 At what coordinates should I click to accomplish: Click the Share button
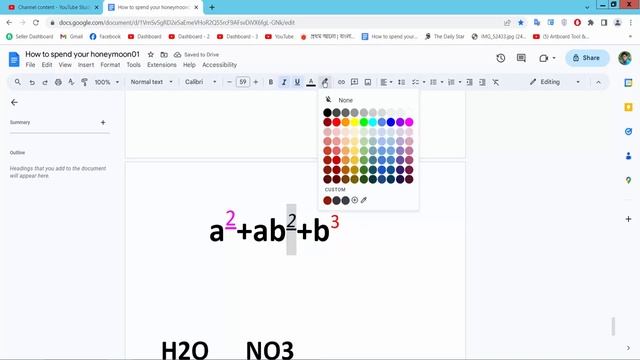(587, 58)
